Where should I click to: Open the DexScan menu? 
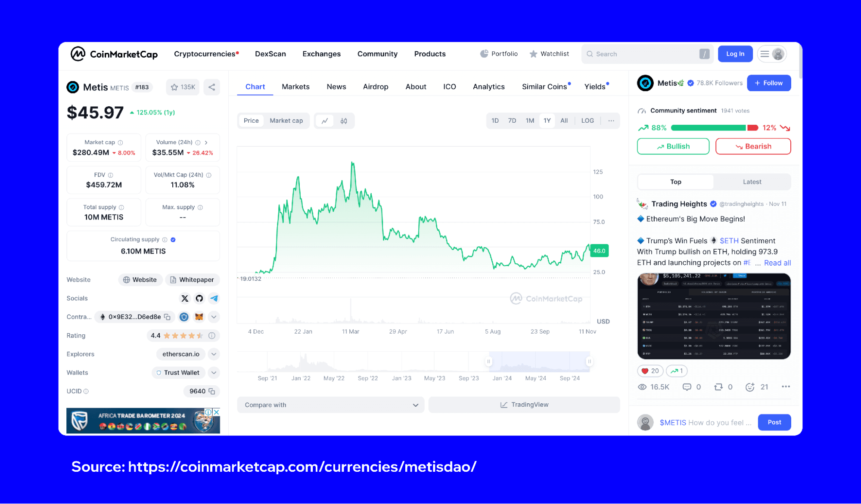pyautogui.click(x=270, y=54)
